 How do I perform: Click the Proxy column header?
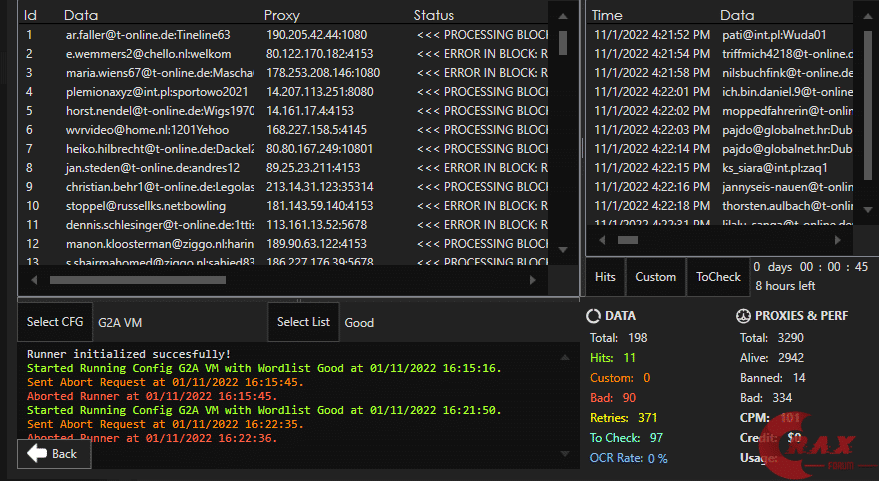281,15
